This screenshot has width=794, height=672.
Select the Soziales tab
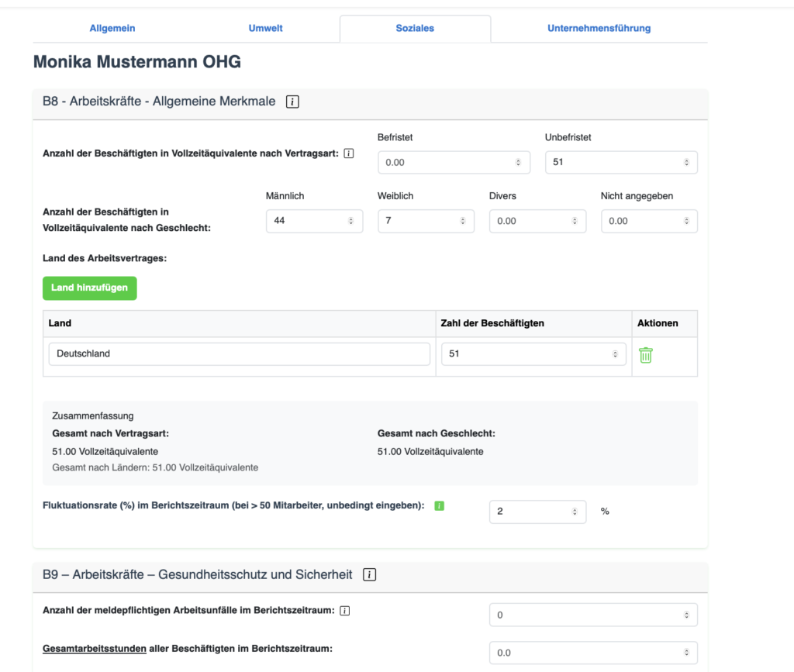415,27
